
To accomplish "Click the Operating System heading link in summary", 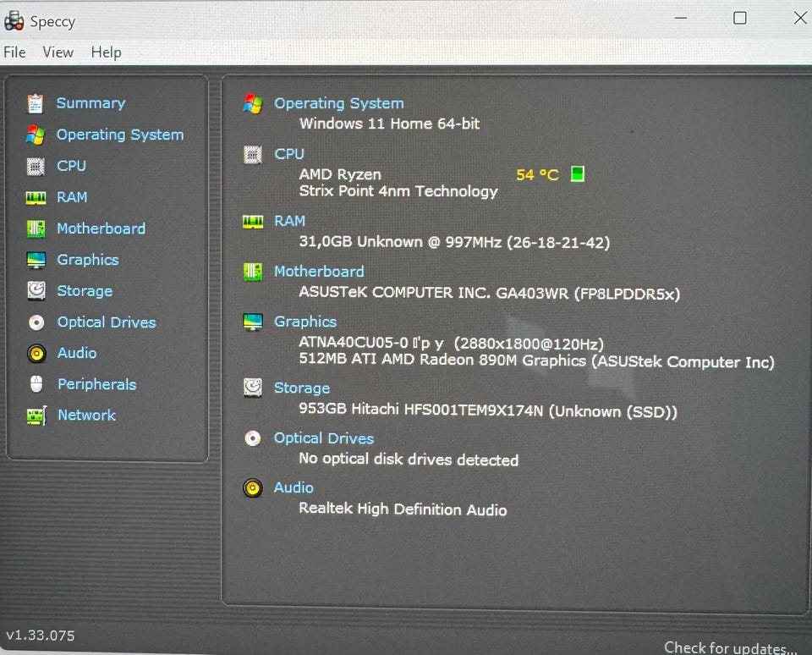I will pyautogui.click(x=339, y=103).
